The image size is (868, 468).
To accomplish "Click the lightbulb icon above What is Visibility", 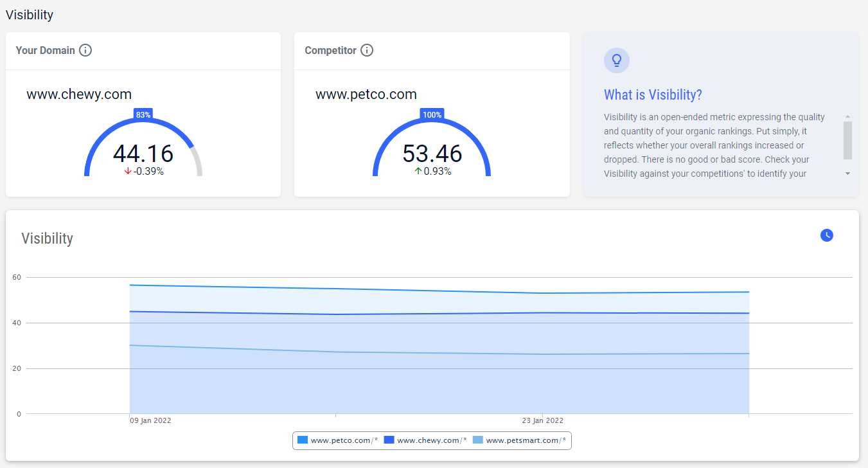I will (617, 60).
